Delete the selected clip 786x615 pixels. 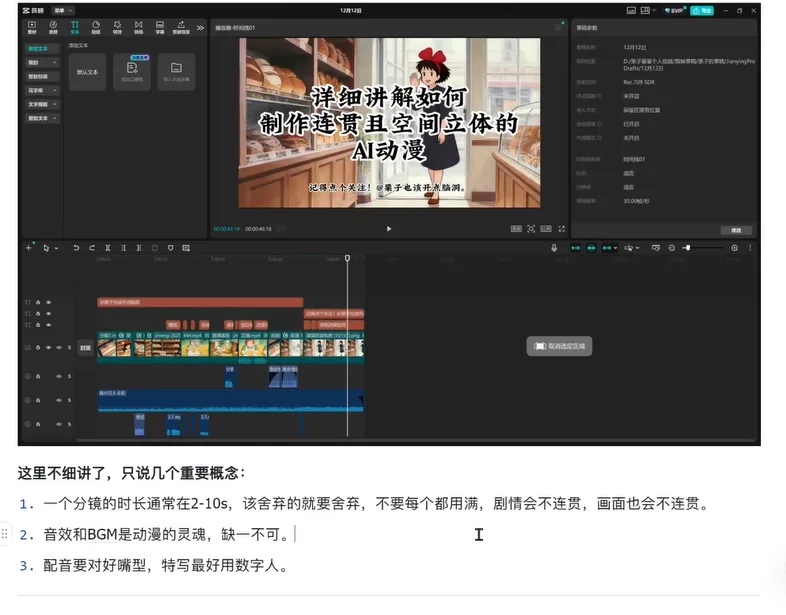[155, 248]
